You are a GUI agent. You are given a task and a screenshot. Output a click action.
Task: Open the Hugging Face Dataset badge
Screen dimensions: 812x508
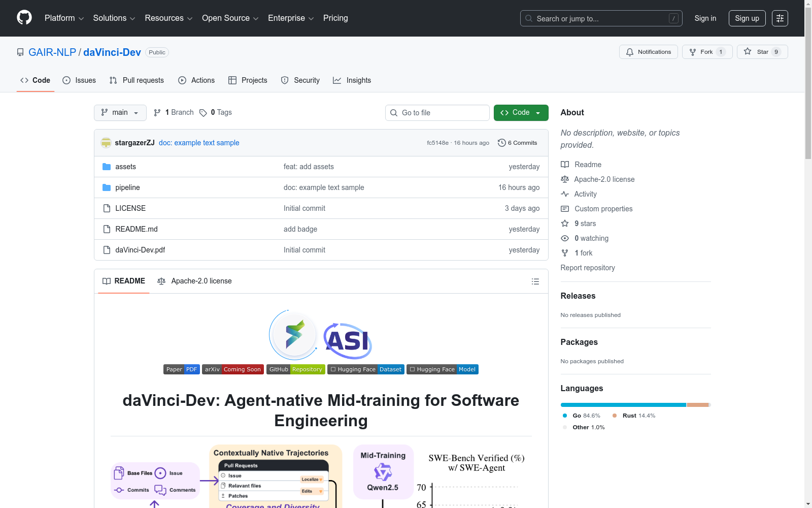366,369
